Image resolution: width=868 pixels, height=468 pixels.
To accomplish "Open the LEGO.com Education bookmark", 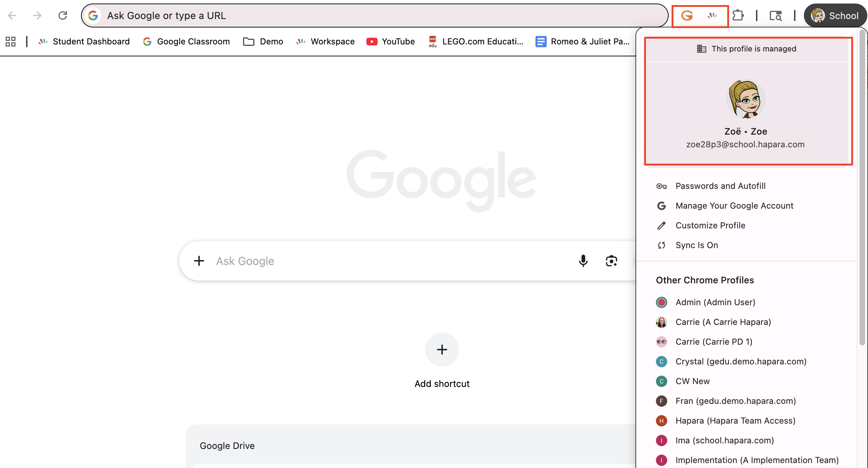I will (476, 42).
